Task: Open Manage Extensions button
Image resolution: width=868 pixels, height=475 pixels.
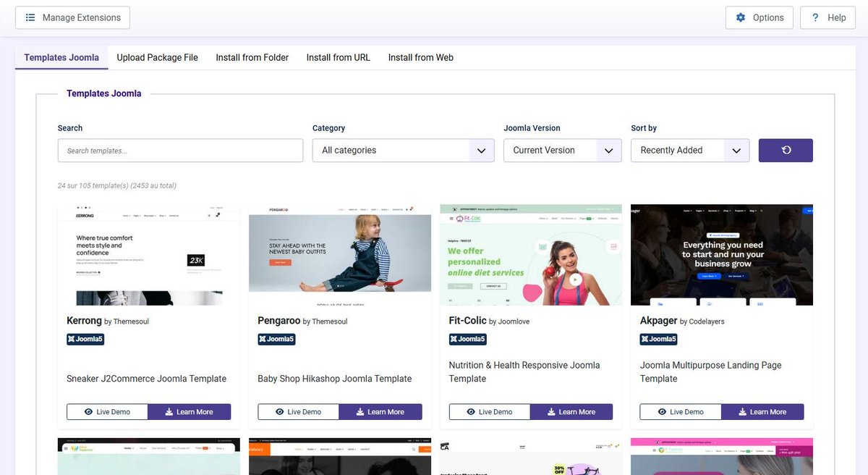Action: pyautogui.click(x=72, y=17)
